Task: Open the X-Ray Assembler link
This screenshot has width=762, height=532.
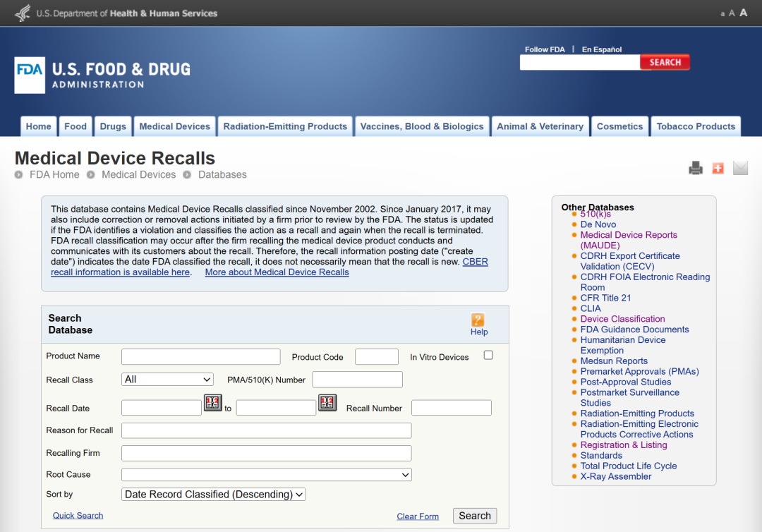Action: [x=616, y=477]
